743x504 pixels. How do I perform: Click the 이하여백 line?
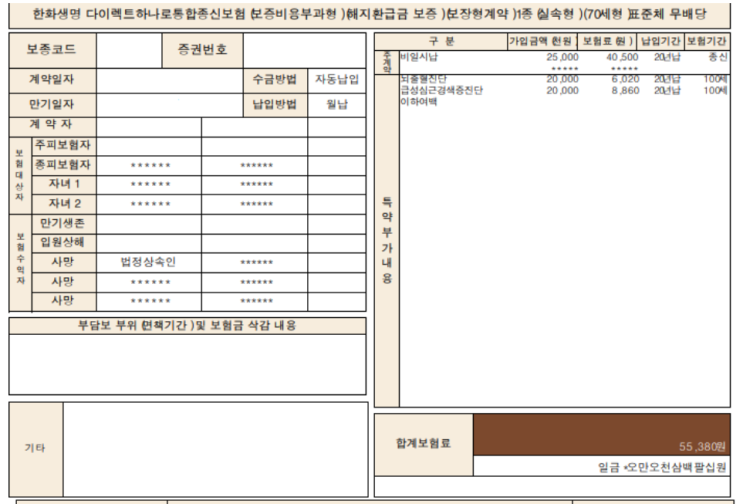419,102
